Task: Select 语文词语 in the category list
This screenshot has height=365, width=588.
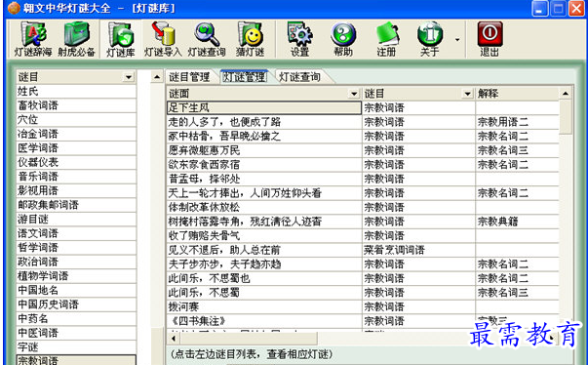Action: (76, 233)
